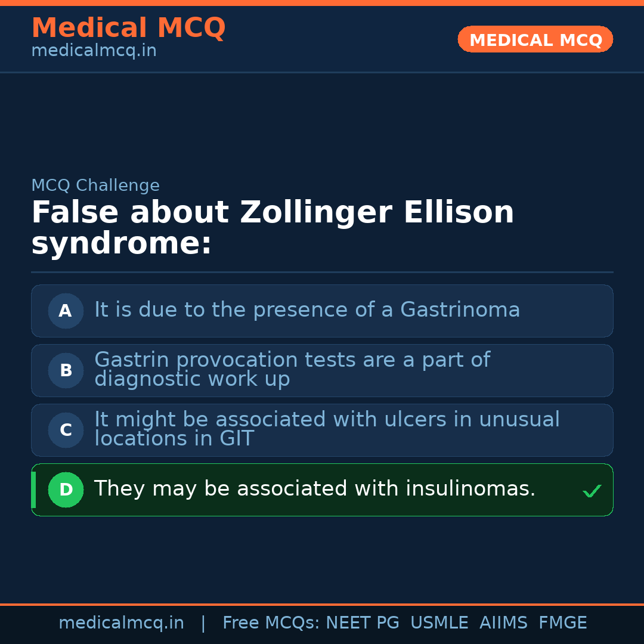The height and width of the screenshot is (644, 644).
Task: Click the green checkmark on option D
Action: 592,491
